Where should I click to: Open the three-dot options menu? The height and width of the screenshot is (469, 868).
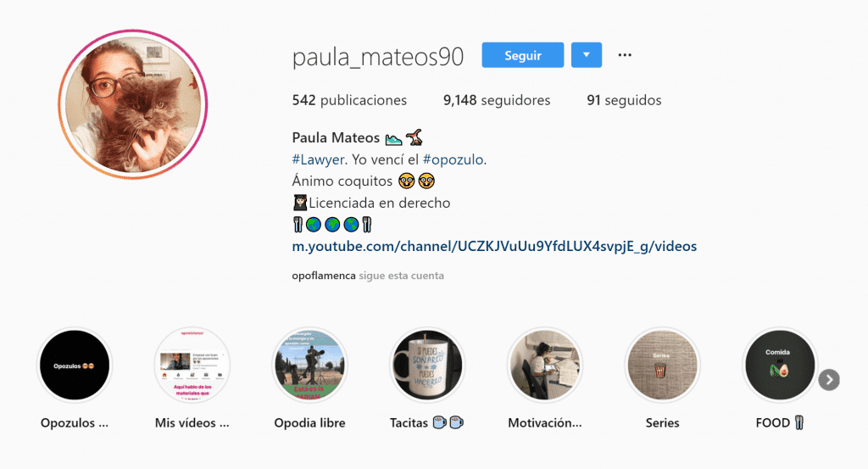(x=625, y=55)
